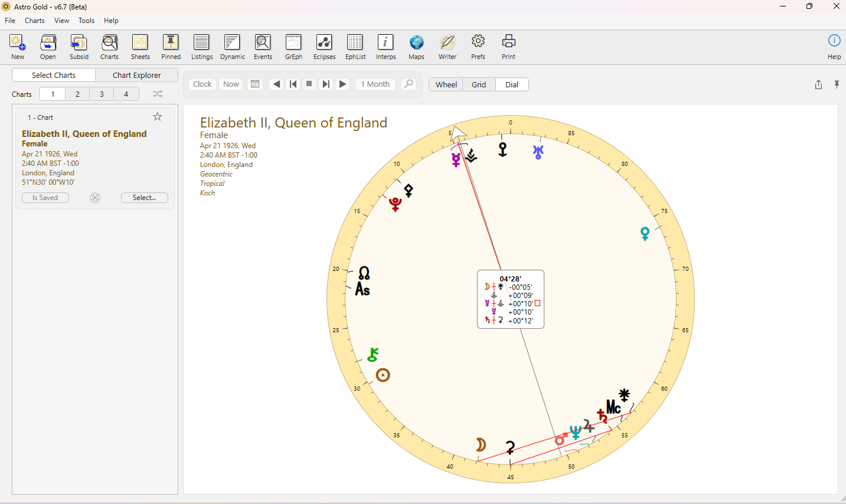Open Help info icon

tap(834, 47)
